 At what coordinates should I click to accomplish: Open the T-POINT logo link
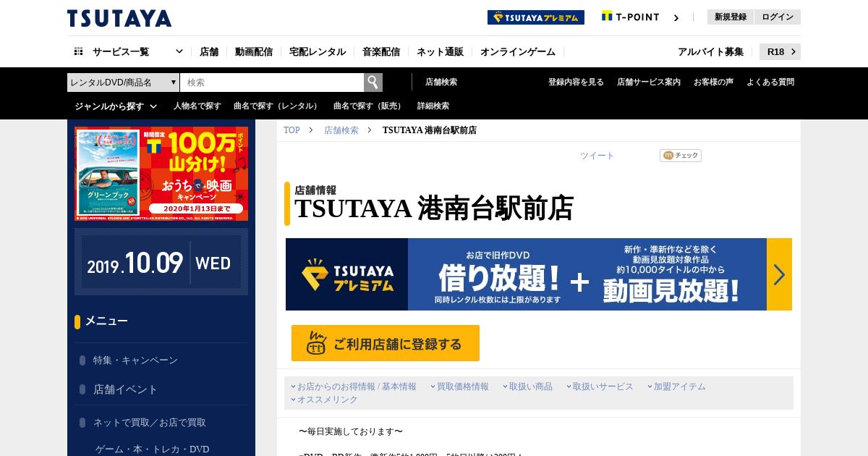pyautogui.click(x=631, y=17)
